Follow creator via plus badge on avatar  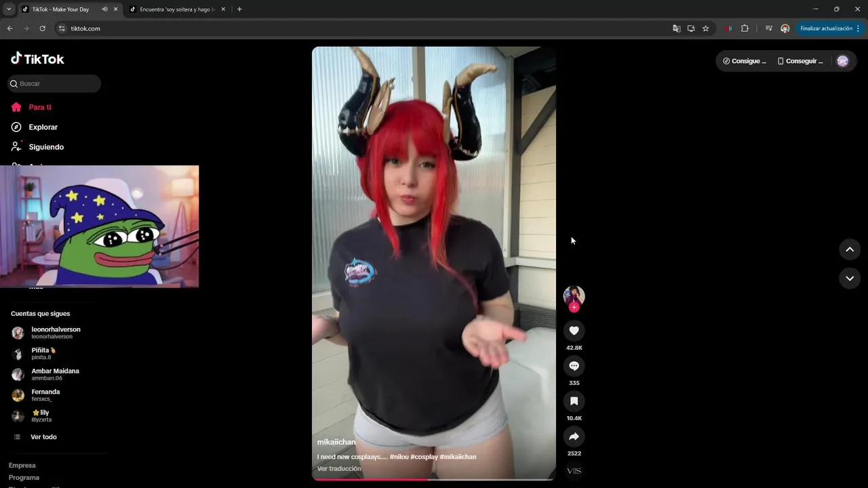click(574, 307)
